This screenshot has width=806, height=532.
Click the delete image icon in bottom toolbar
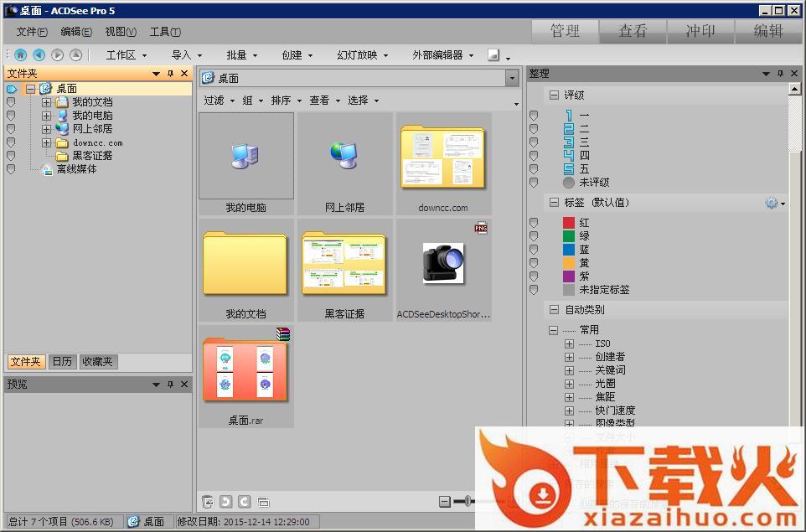(208, 501)
